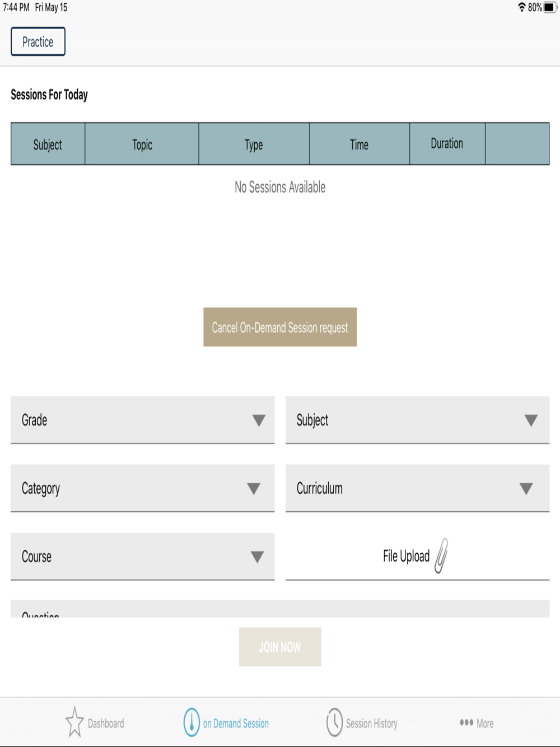Click the Question input field
The width and height of the screenshot is (560, 747).
point(280,609)
